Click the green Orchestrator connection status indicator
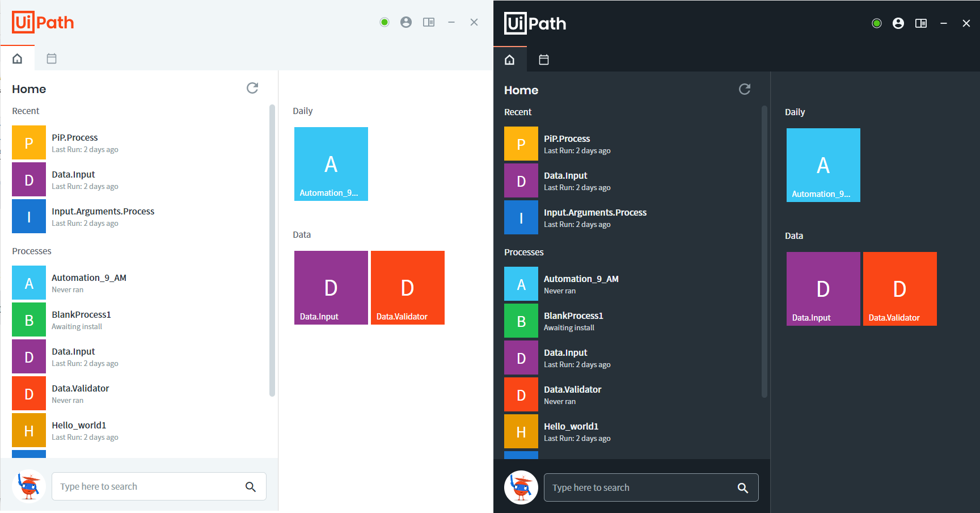 pyautogui.click(x=876, y=23)
